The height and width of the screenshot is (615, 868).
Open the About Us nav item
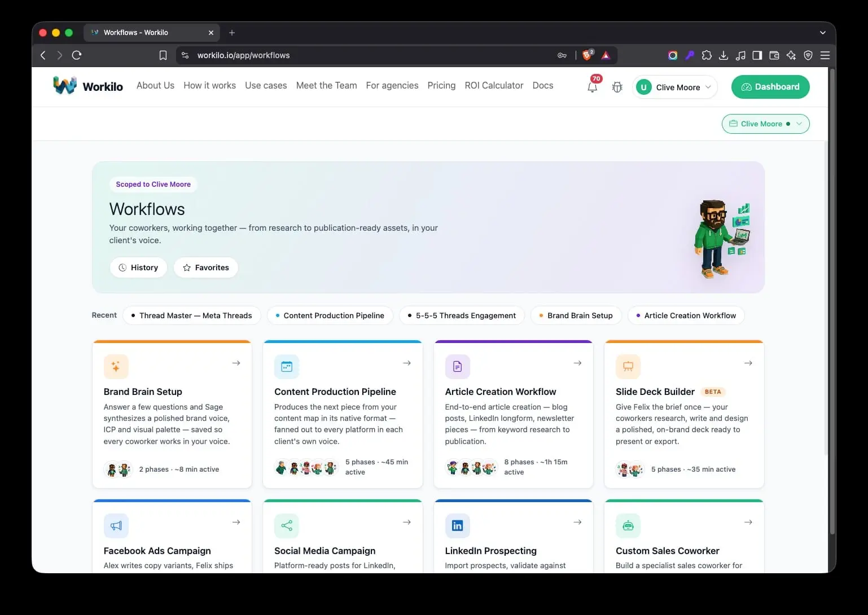pyautogui.click(x=155, y=85)
